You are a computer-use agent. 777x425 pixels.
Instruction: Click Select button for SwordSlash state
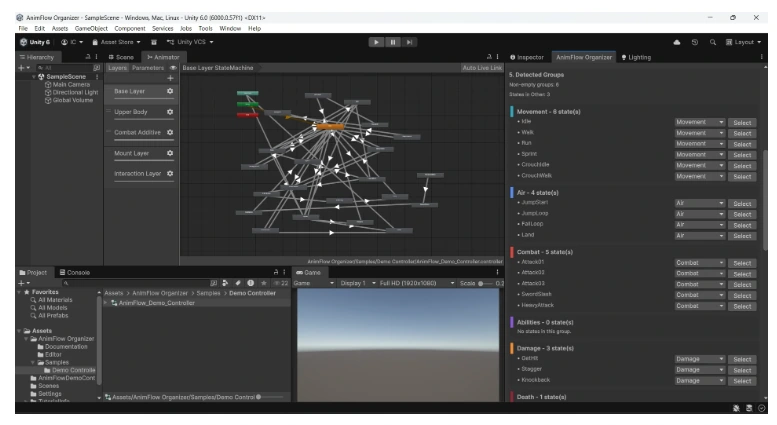pos(742,296)
